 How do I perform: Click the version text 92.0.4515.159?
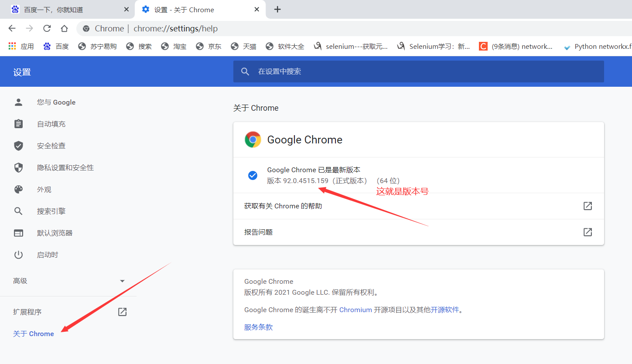(306, 180)
